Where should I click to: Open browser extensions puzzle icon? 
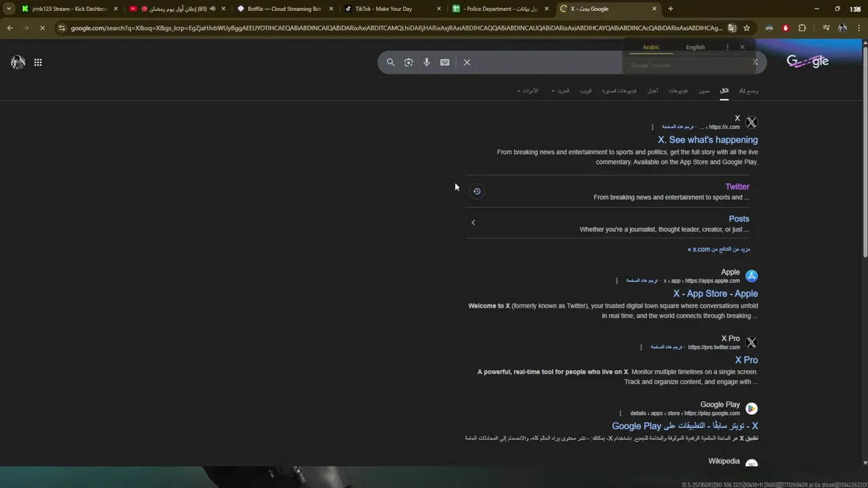point(802,28)
